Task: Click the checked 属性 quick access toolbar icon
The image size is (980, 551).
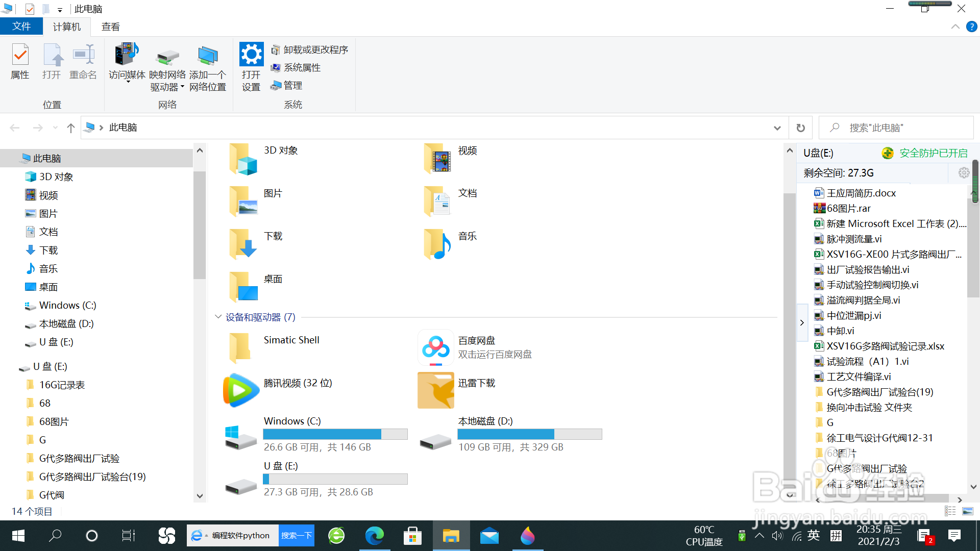Action: tap(30, 9)
